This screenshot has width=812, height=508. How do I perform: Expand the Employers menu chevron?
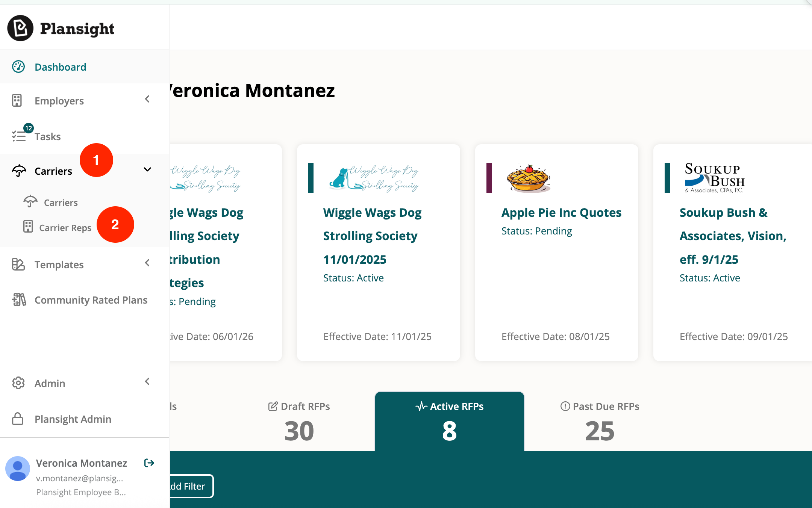(x=147, y=99)
